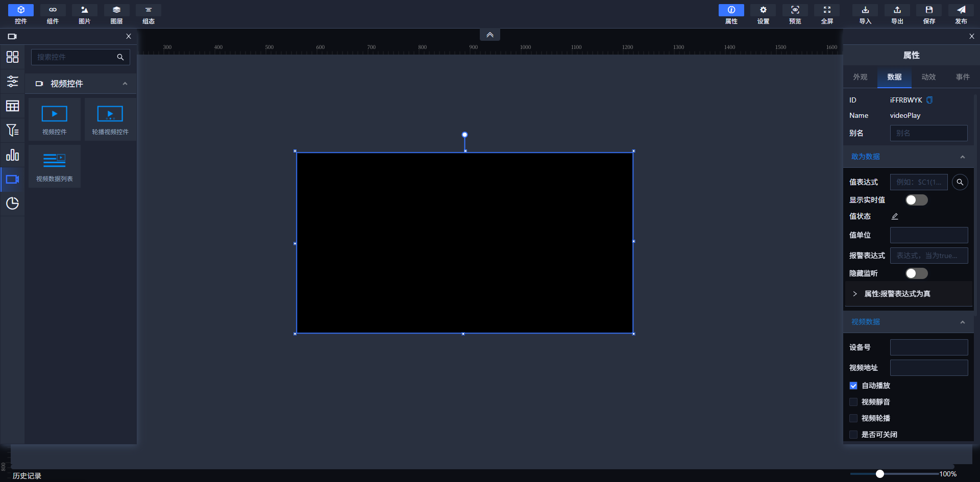The height and width of the screenshot is (482, 980).
Task: Click 历史记录 at the bottom
Action: [x=27, y=475]
